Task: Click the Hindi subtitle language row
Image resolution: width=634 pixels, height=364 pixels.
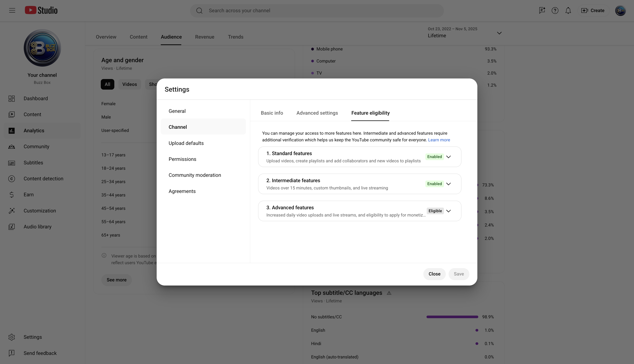Action: [x=402, y=344]
